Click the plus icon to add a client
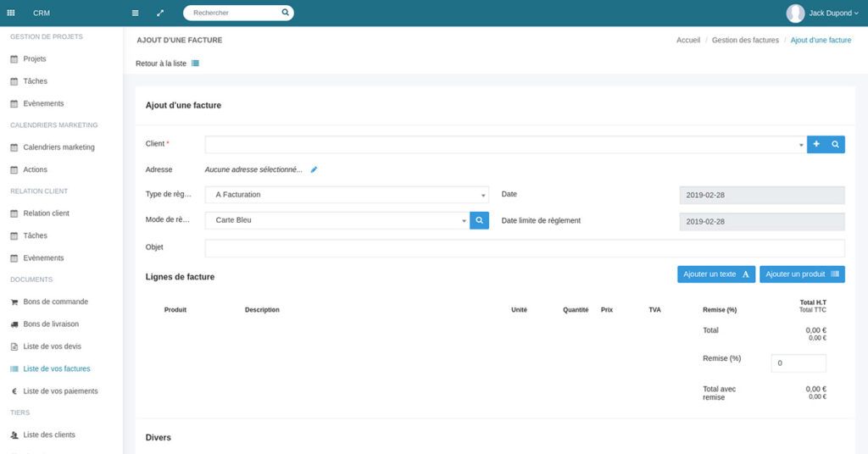Image resolution: width=868 pixels, height=454 pixels. (x=816, y=145)
